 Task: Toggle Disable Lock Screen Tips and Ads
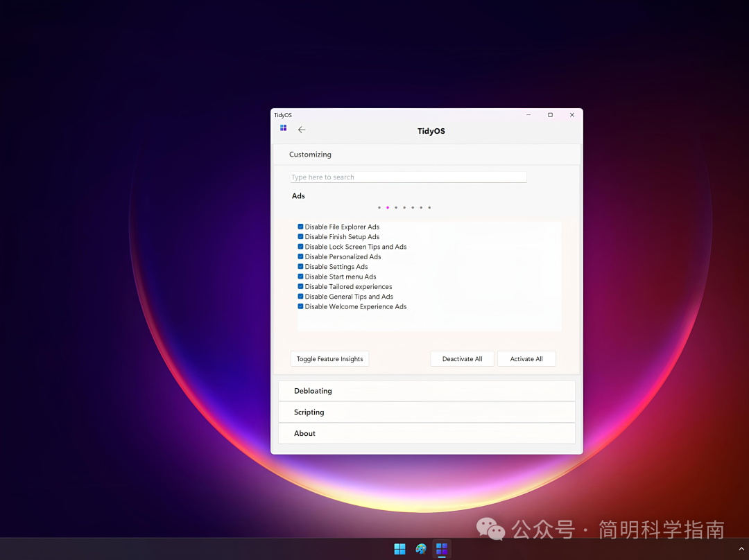pos(301,247)
